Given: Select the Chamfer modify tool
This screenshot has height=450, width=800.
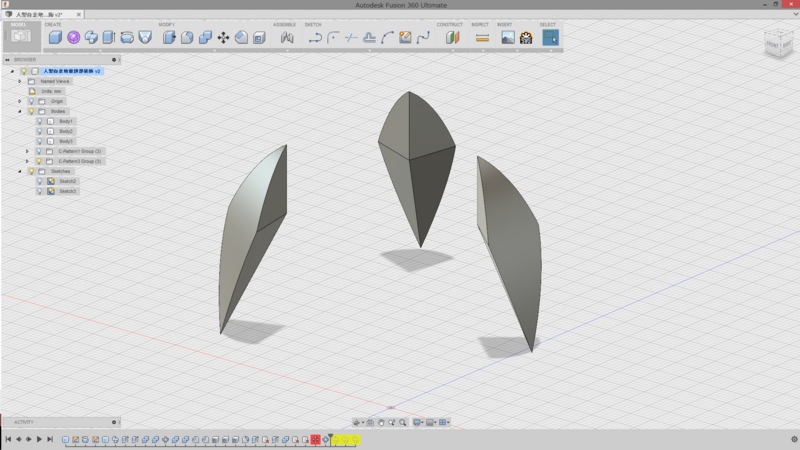Looking at the screenshot, I should tap(241, 37).
